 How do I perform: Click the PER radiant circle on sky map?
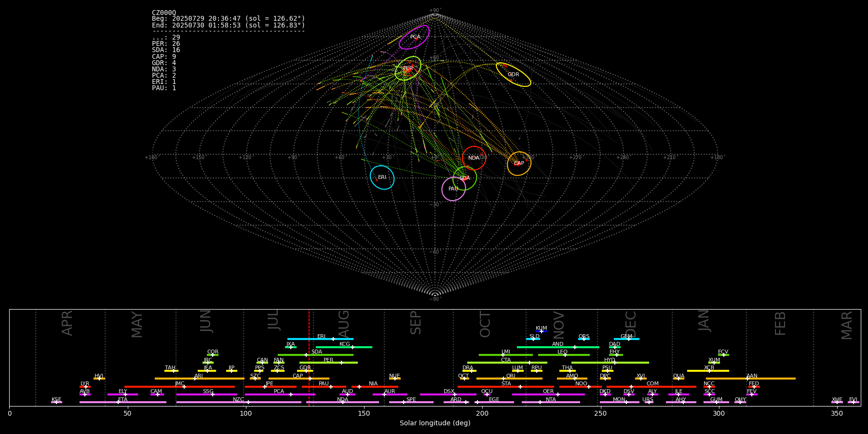click(408, 68)
